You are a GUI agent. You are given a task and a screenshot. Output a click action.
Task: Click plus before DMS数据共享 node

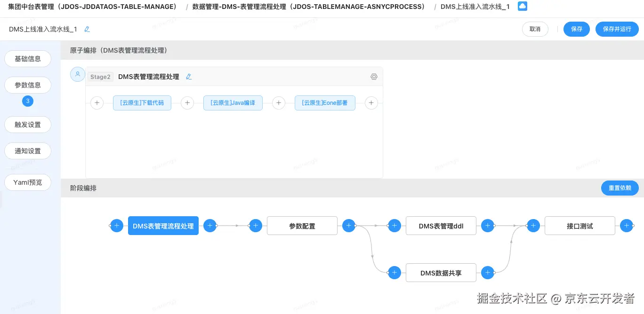[x=394, y=273]
